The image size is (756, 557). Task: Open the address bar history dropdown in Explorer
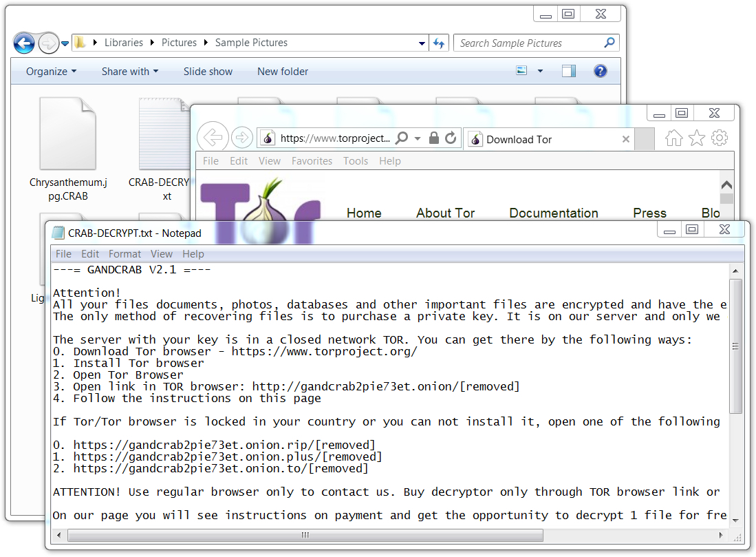(x=422, y=43)
